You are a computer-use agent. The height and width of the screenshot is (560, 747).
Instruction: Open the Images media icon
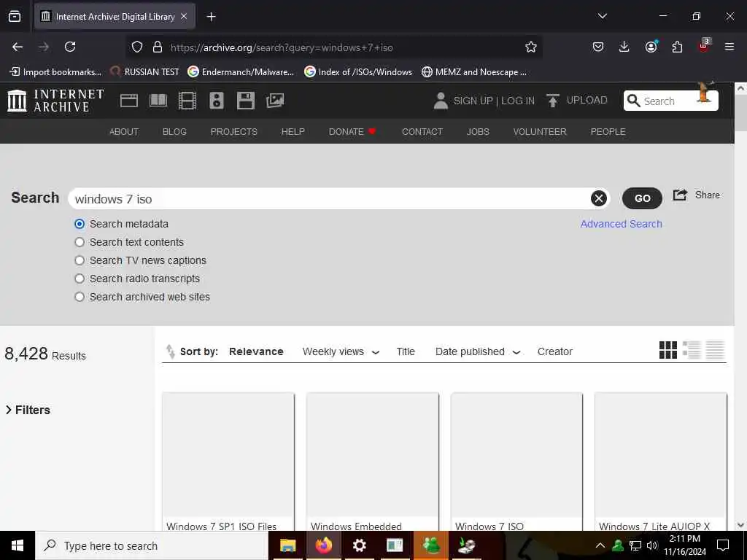point(275,101)
